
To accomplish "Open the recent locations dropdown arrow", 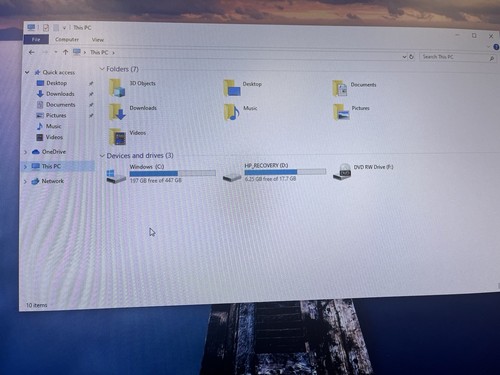I will [x=56, y=52].
